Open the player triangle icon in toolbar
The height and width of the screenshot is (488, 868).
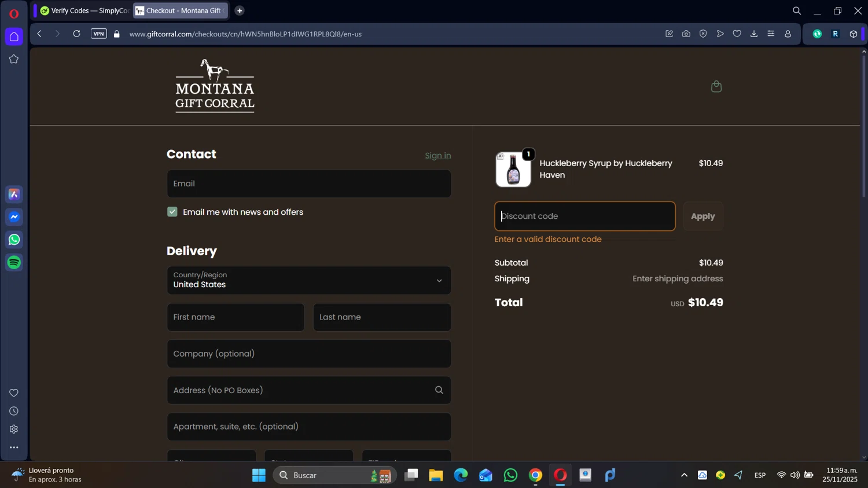click(x=720, y=34)
